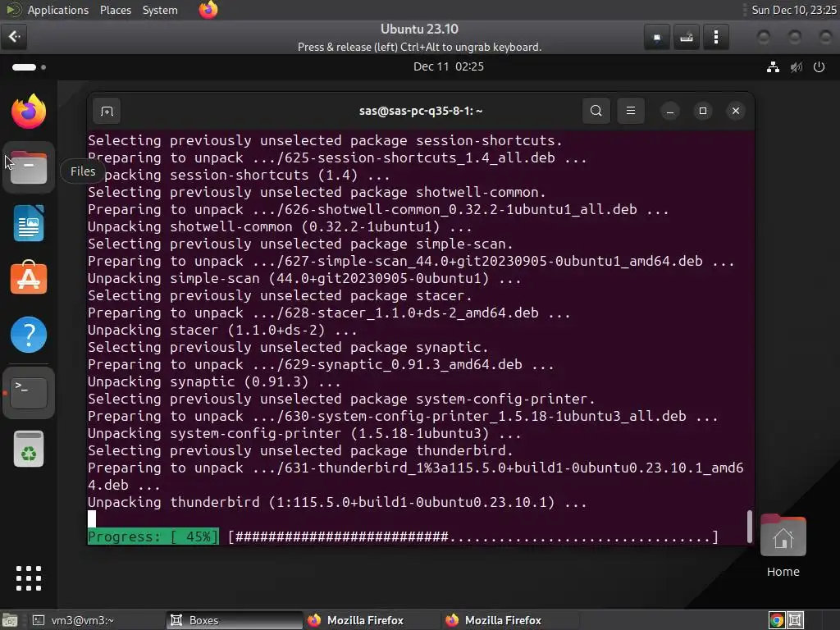Viewport: 840px width, 630px height.
Task: Open the Applications menu
Action: click(x=58, y=10)
